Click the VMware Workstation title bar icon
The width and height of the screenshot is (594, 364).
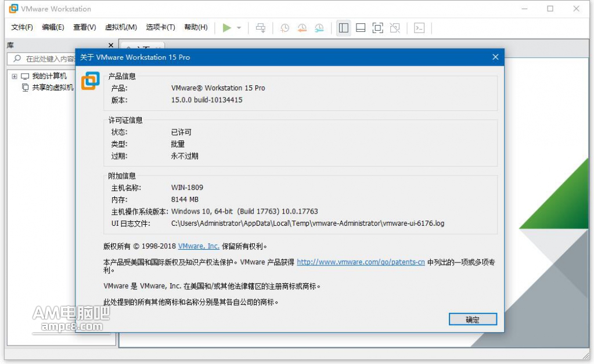[x=13, y=8]
